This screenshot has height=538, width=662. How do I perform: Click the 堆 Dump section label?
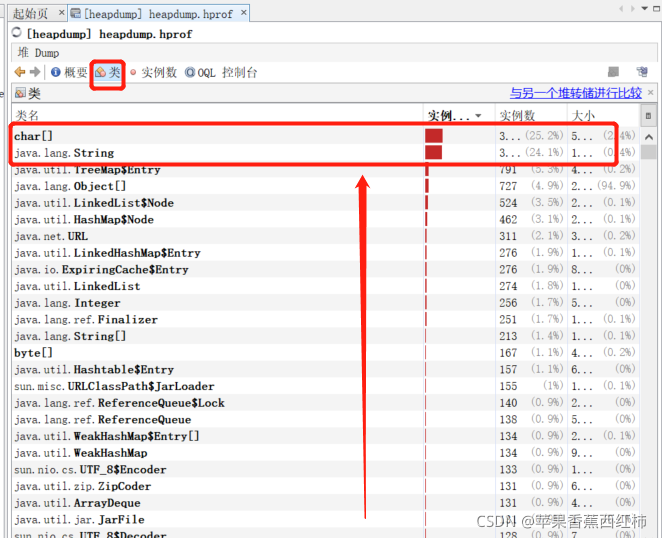38,53
